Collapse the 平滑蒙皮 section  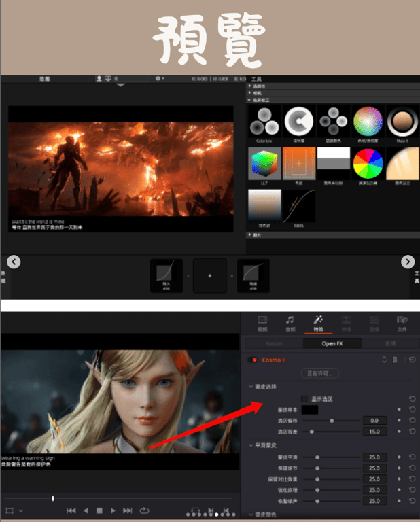(x=251, y=445)
